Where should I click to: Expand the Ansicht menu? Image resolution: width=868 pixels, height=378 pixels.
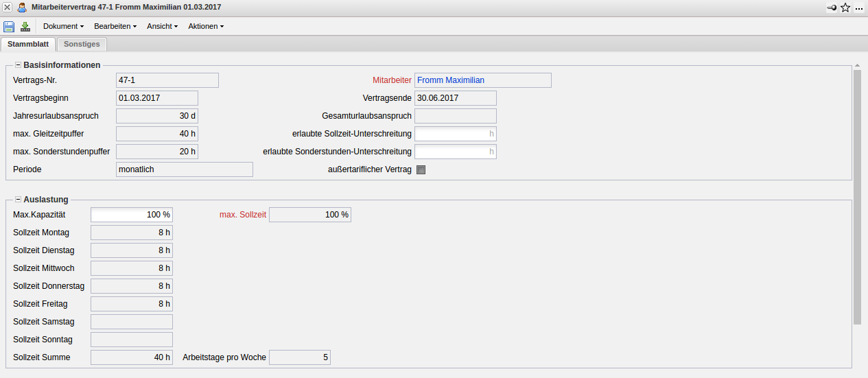(x=162, y=27)
